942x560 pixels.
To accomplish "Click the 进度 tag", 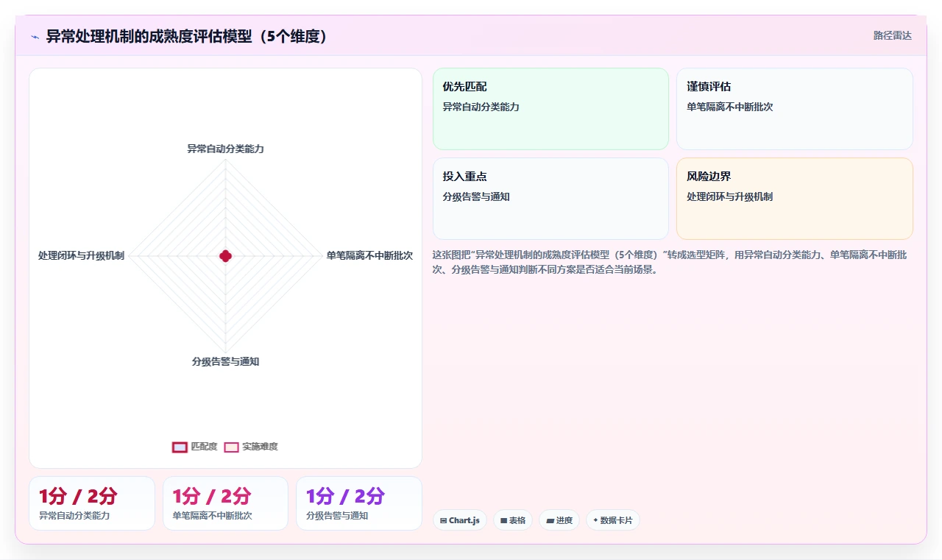I will 559,520.
